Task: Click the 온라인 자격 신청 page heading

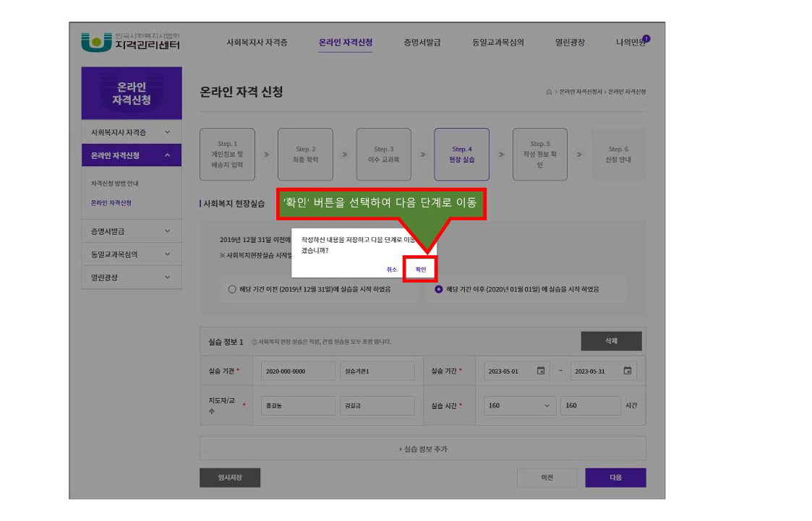Action: [242, 92]
